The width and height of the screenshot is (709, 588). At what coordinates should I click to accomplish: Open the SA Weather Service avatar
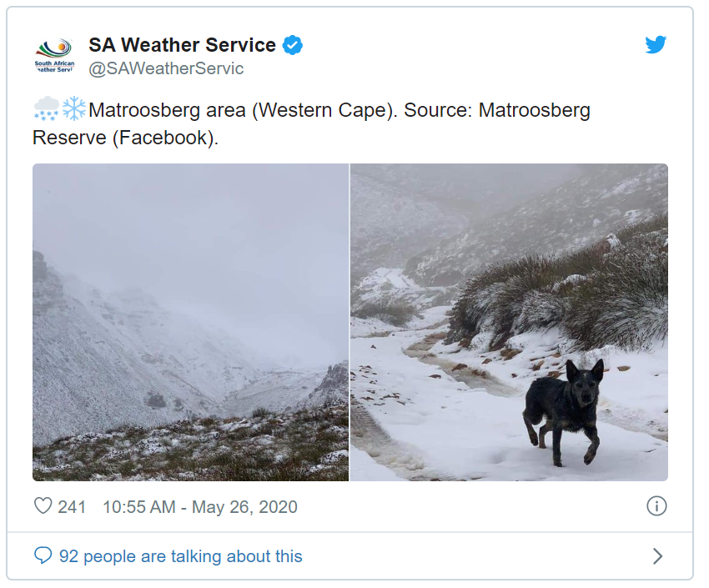coord(55,56)
